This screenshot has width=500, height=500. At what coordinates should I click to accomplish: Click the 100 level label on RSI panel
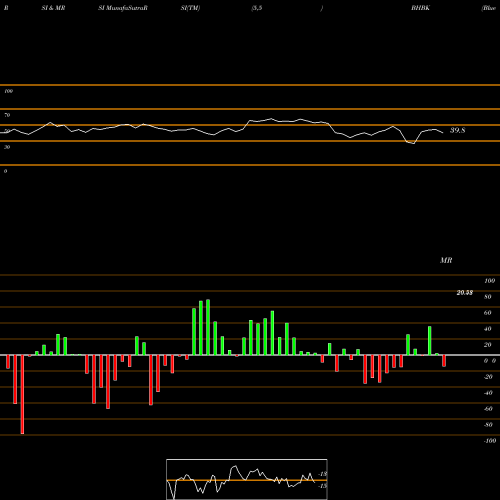[x=8, y=91]
